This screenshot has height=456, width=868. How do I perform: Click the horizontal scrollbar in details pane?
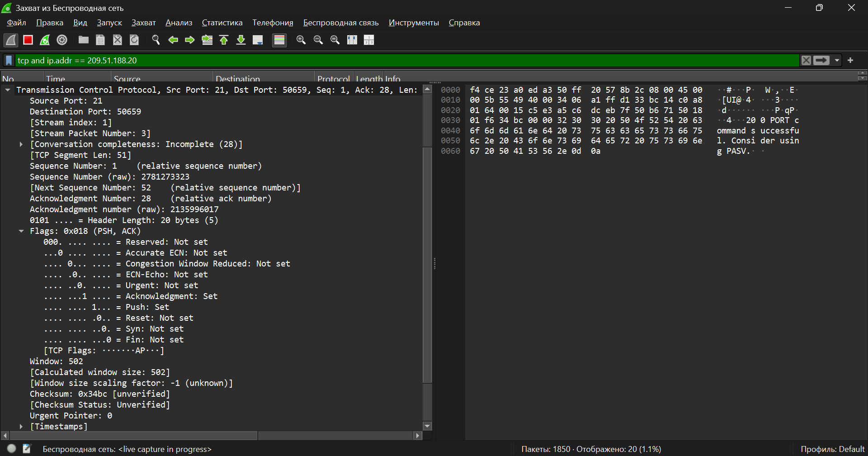pyautogui.click(x=133, y=436)
